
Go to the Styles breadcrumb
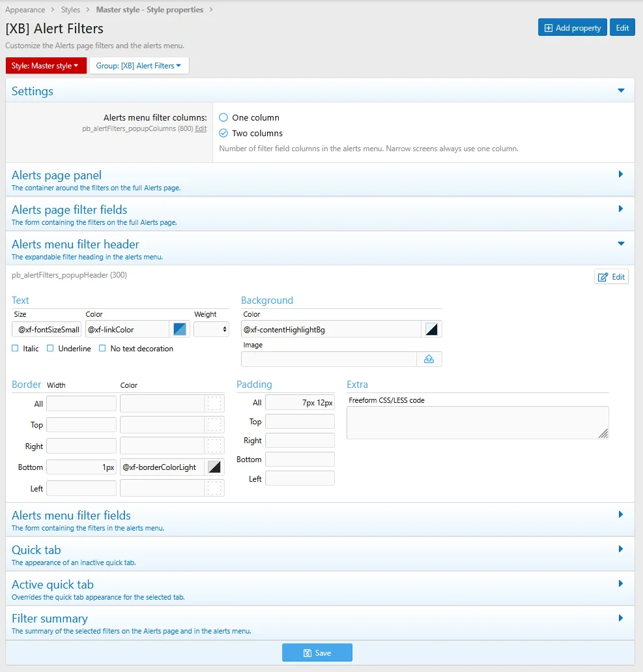pyautogui.click(x=70, y=9)
